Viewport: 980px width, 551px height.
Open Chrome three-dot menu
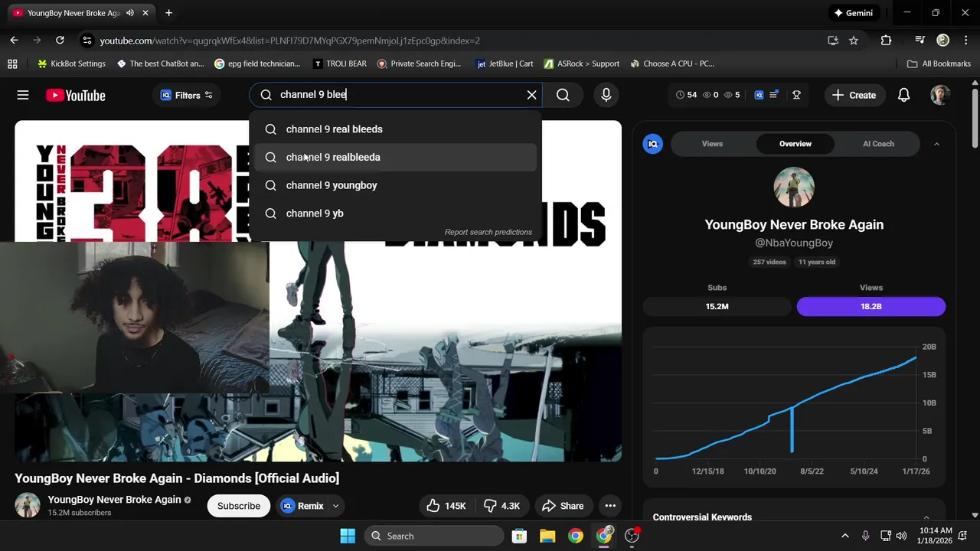[965, 41]
